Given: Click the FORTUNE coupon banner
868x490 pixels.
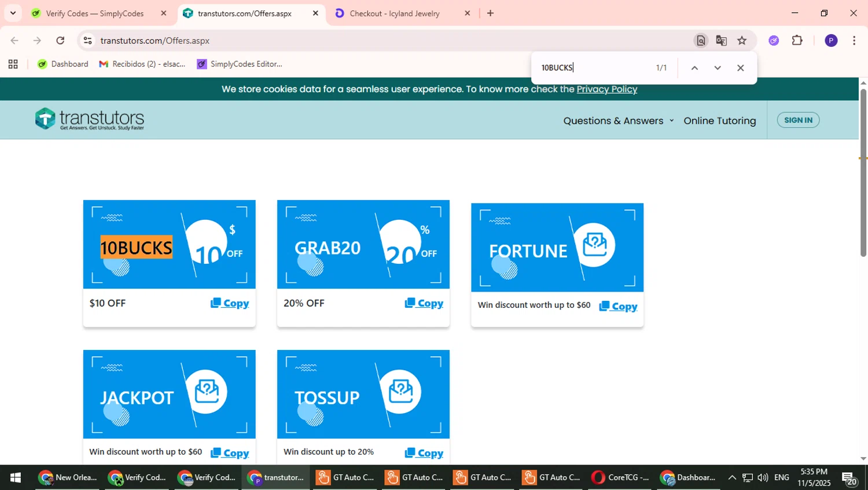Looking at the screenshot, I should click(557, 248).
